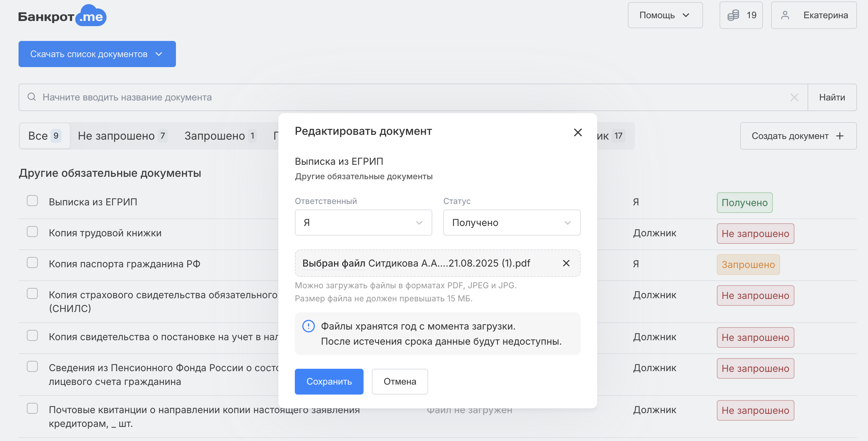Click Сохранить in the dialog
868x441 pixels.
(x=329, y=381)
